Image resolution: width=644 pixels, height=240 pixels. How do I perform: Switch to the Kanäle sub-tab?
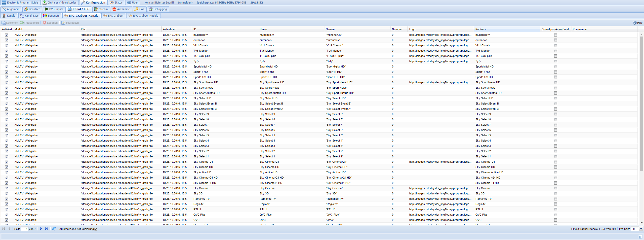tap(9, 16)
